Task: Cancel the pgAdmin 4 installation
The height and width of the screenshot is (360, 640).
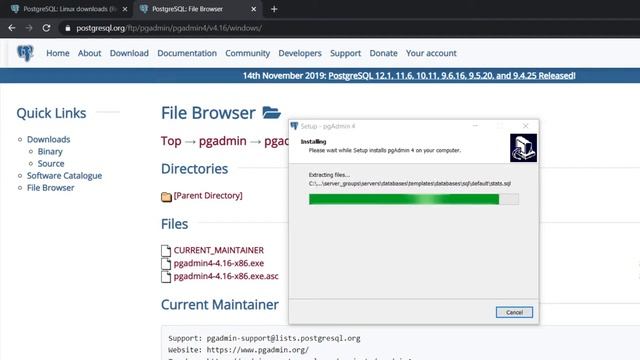Action: [514, 312]
